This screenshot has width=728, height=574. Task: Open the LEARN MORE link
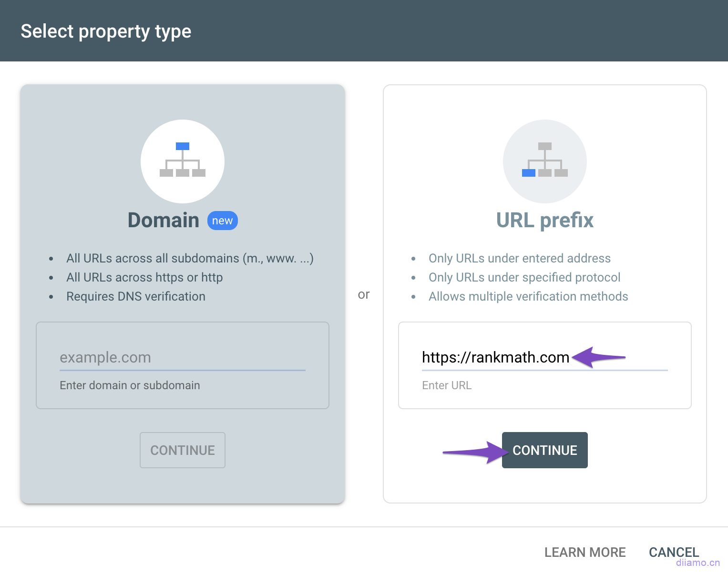coord(585,552)
